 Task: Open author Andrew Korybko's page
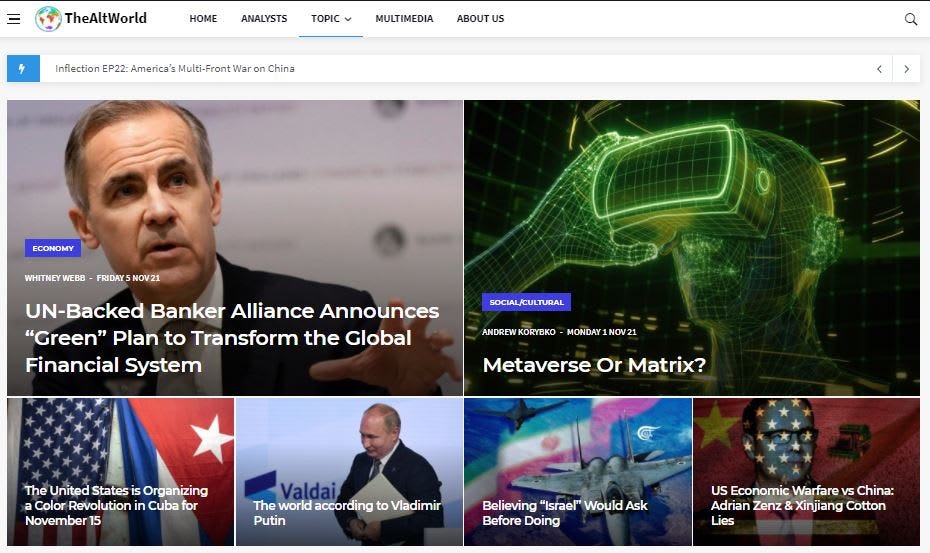[518, 332]
